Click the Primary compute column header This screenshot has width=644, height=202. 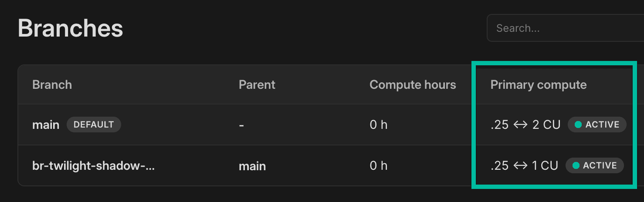tap(538, 84)
